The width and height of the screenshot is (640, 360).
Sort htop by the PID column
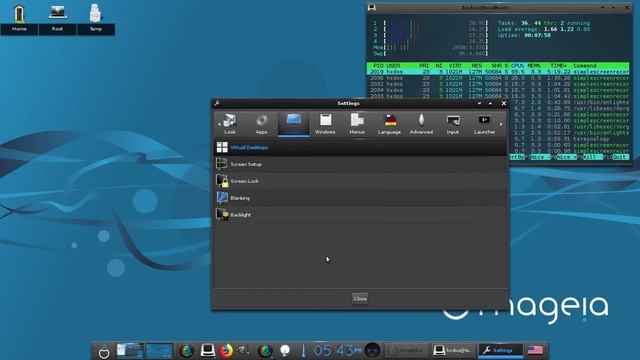(x=378, y=65)
